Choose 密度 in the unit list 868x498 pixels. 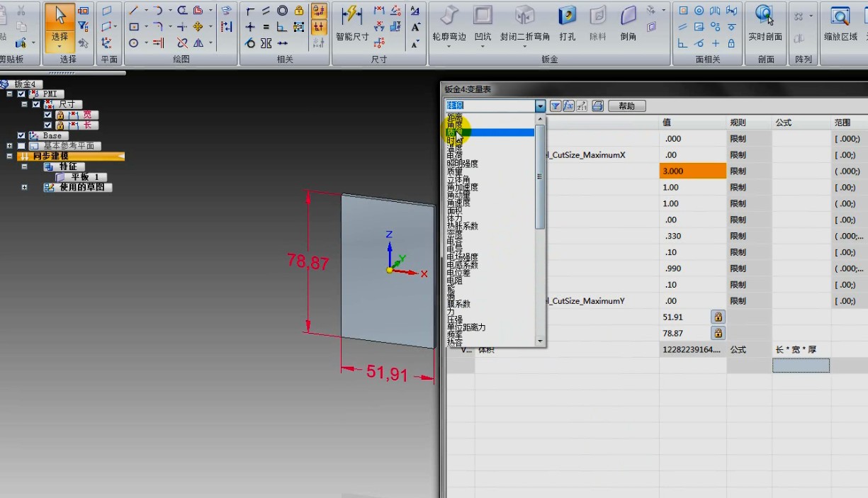tap(454, 234)
